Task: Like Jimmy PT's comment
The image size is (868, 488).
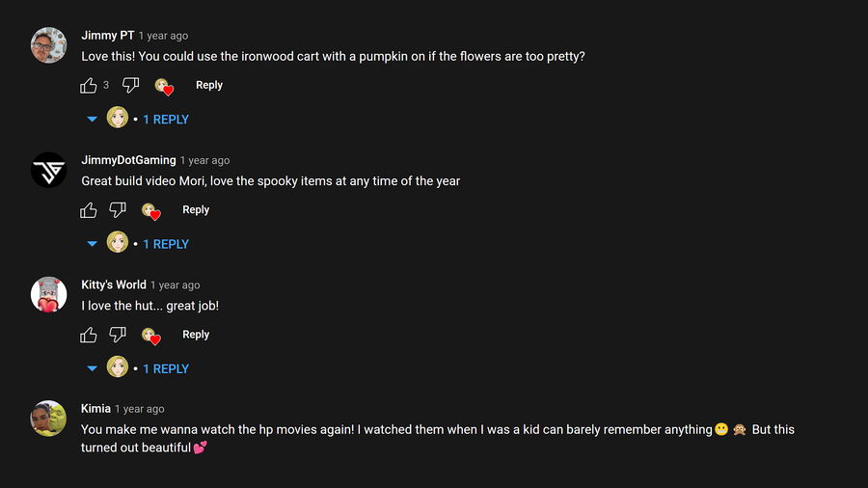Action: 89,86
